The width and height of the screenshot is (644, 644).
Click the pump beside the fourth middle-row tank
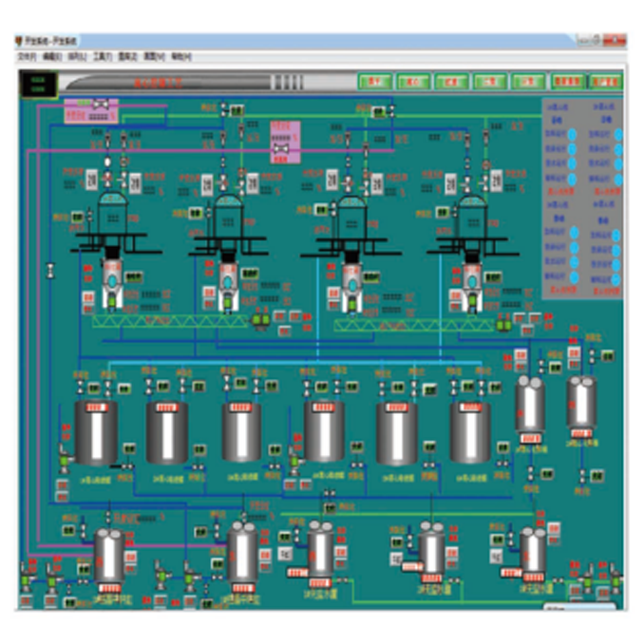coord(294,461)
